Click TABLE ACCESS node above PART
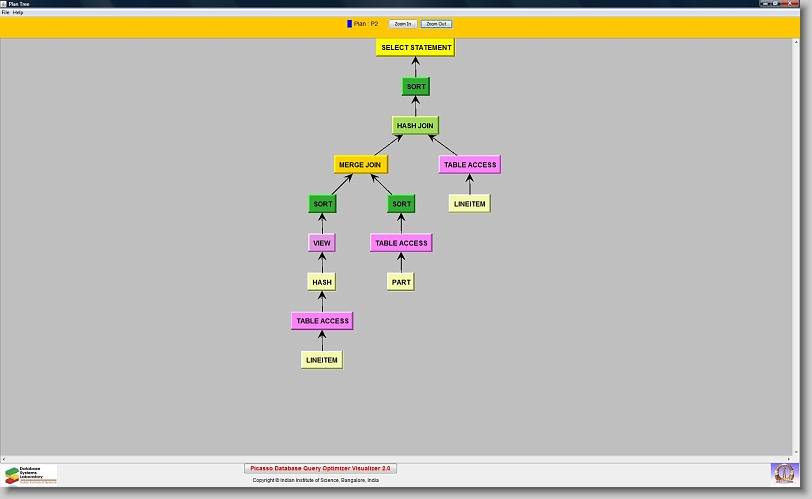Image resolution: width=812 pixels, height=499 pixels. 401,243
